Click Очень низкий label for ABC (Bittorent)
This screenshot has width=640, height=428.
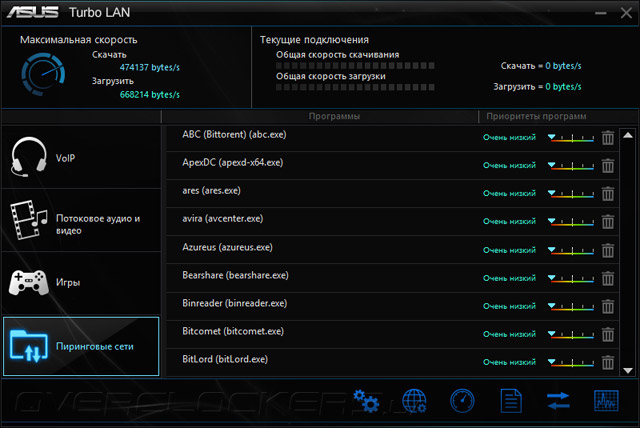tap(509, 138)
